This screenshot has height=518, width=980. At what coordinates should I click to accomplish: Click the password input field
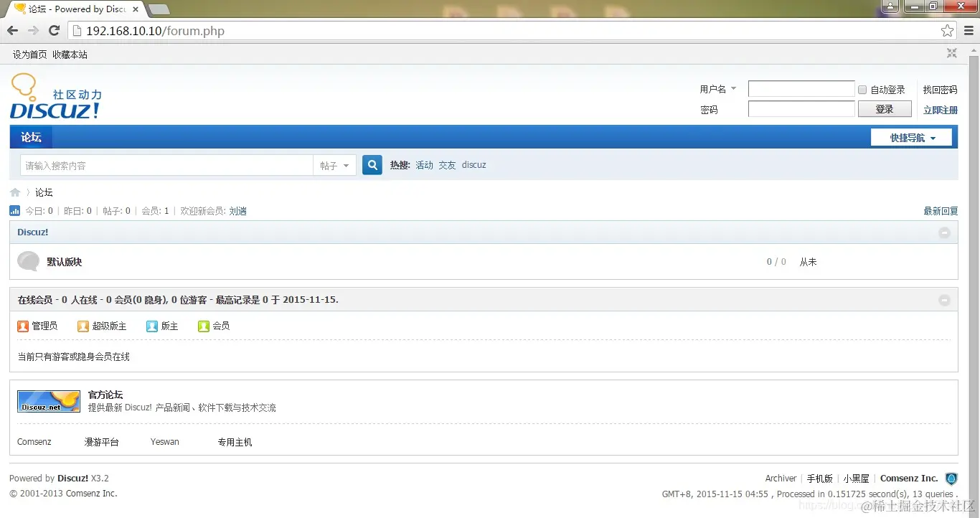801,109
